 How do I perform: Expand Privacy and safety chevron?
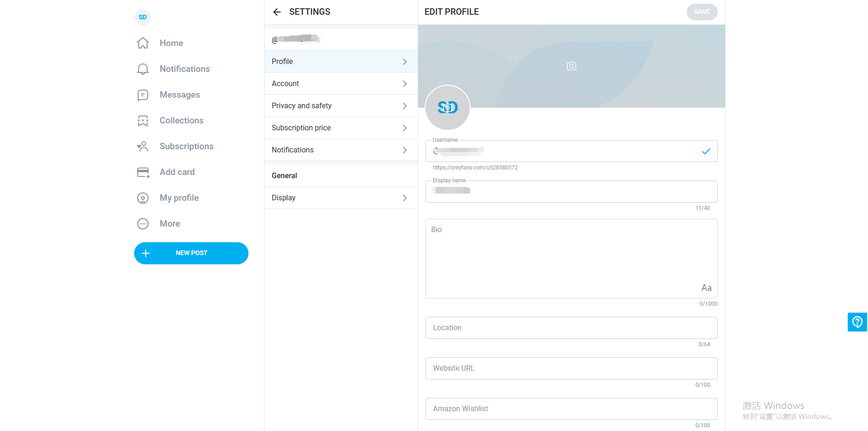[404, 106]
